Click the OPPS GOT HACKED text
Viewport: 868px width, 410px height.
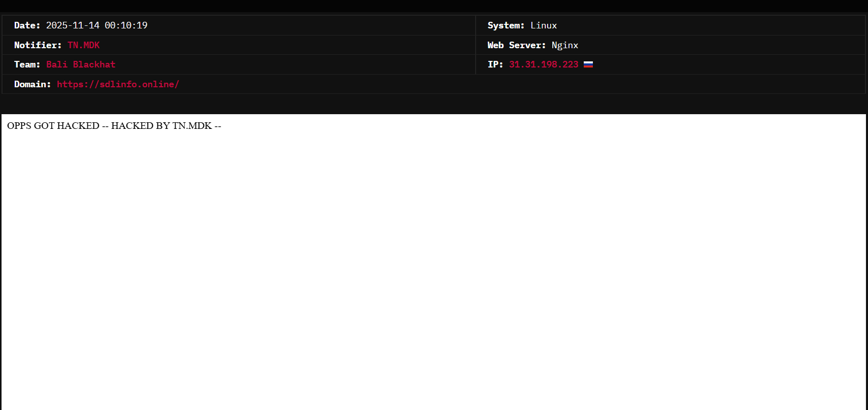click(x=53, y=126)
